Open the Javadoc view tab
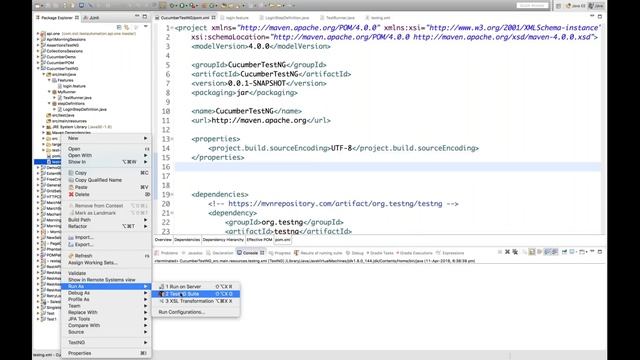This screenshot has width=640, height=360. [x=192, y=253]
